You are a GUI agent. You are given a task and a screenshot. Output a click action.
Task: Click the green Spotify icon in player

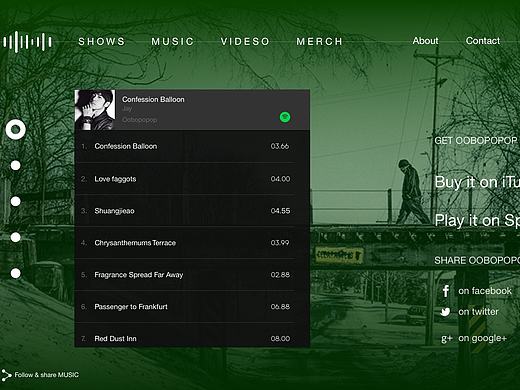click(285, 117)
